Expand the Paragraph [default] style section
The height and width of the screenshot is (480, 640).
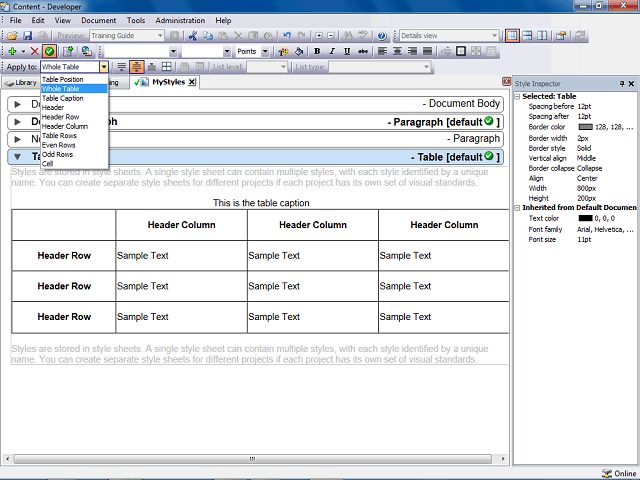[x=17, y=122]
